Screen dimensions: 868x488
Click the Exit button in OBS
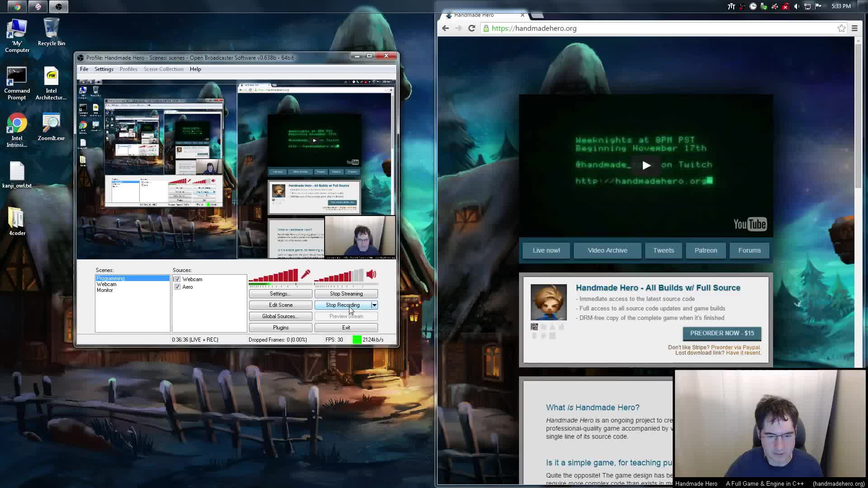pos(346,328)
